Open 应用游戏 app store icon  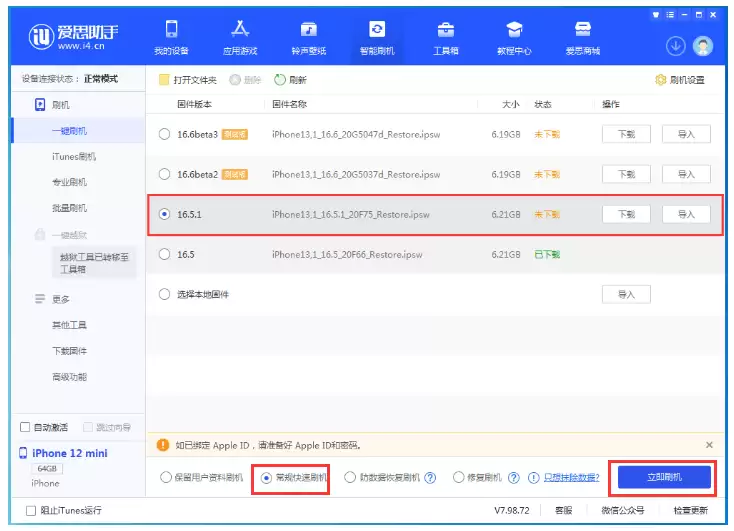(x=240, y=29)
